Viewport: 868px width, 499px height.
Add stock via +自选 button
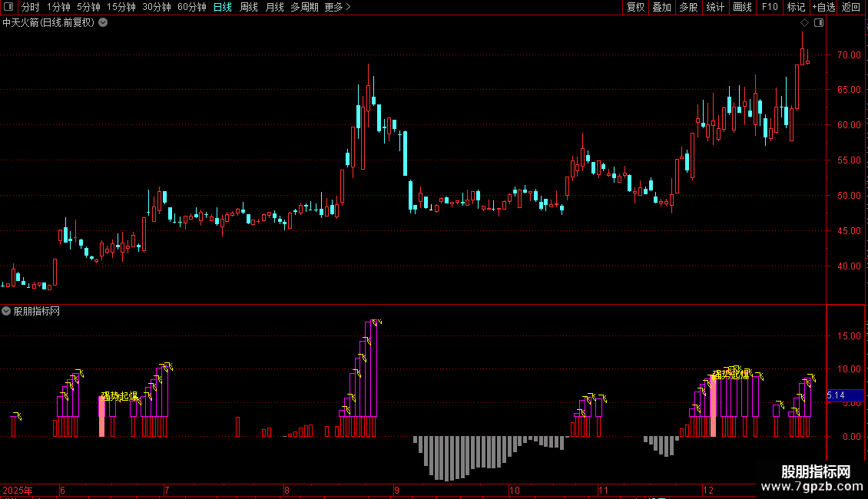click(823, 7)
